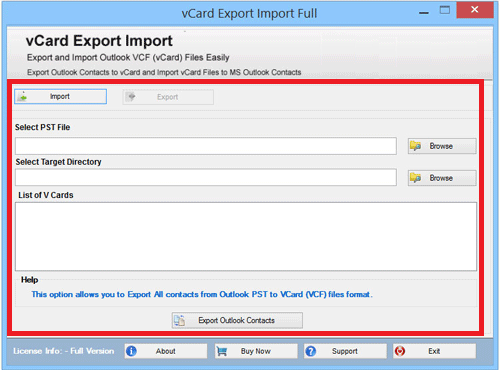The height and width of the screenshot is (370, 500).
Task: Maximize the vCard Export Import window
Action: [445, 10]
